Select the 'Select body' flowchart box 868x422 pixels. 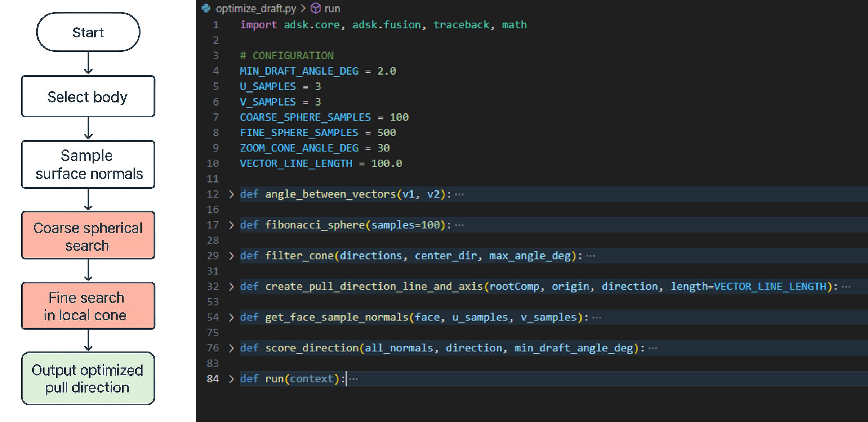(88, 96)
